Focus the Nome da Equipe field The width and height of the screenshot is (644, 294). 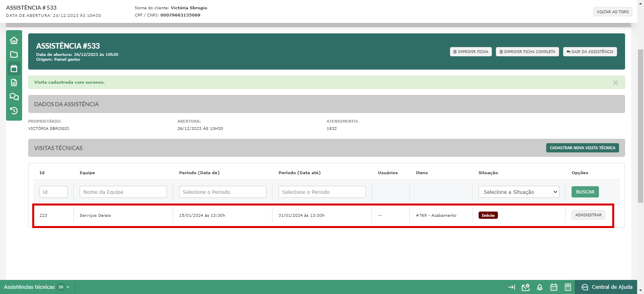pos(123,192)
